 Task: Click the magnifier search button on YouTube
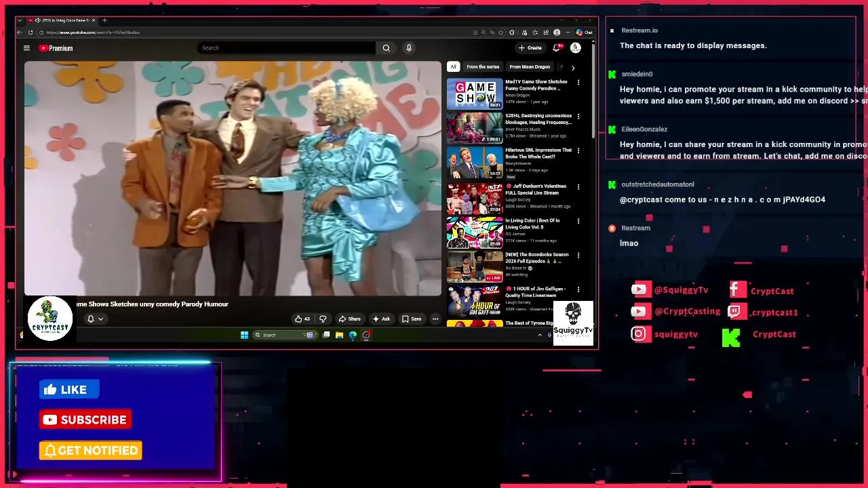386,48
